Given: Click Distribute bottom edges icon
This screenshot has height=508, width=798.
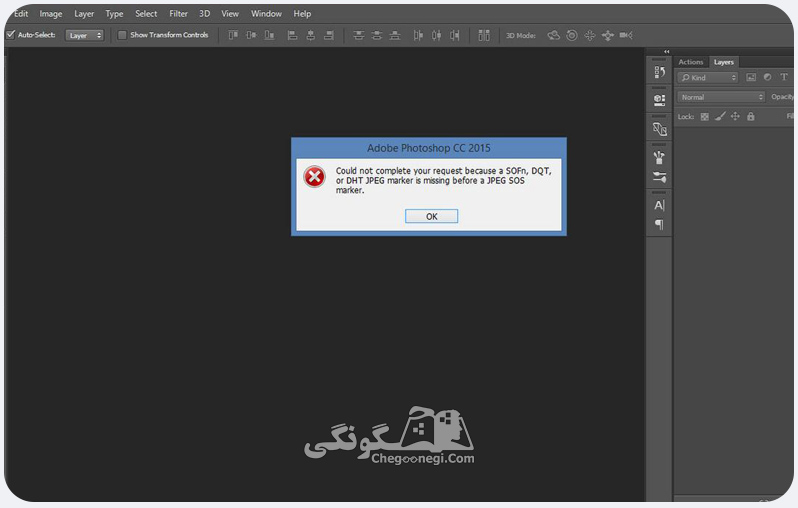Looking at the screenshot, I should [395, 35].
